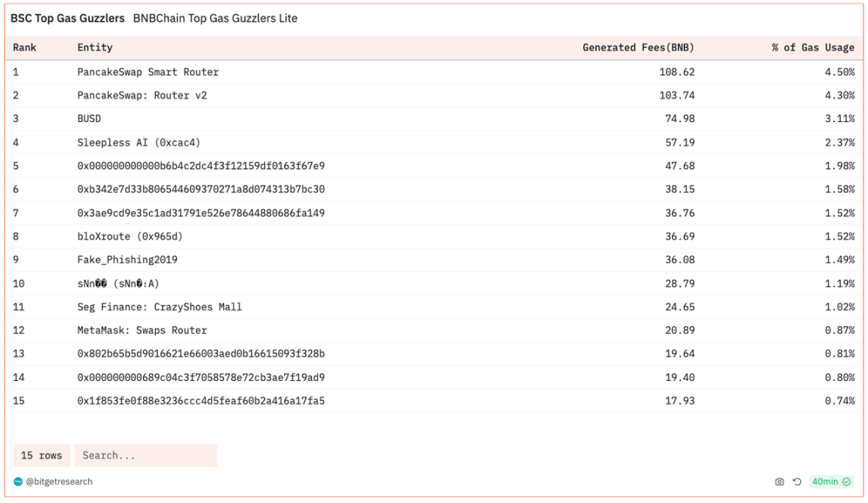Open the @bitgetresearch profile link
The image size is (868, 503).
click(59, 482)
